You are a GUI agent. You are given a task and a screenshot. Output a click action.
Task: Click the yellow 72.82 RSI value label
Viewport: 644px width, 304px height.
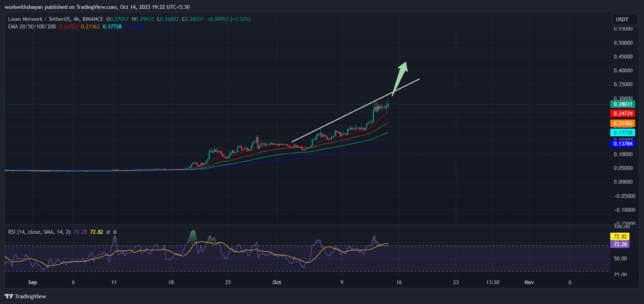619,237
